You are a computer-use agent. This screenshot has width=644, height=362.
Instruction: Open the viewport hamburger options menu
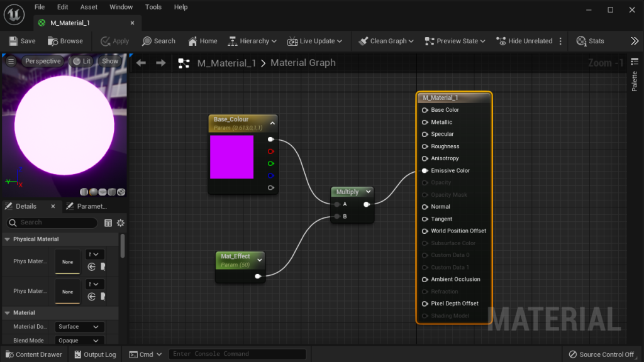(x=11, y=61)
